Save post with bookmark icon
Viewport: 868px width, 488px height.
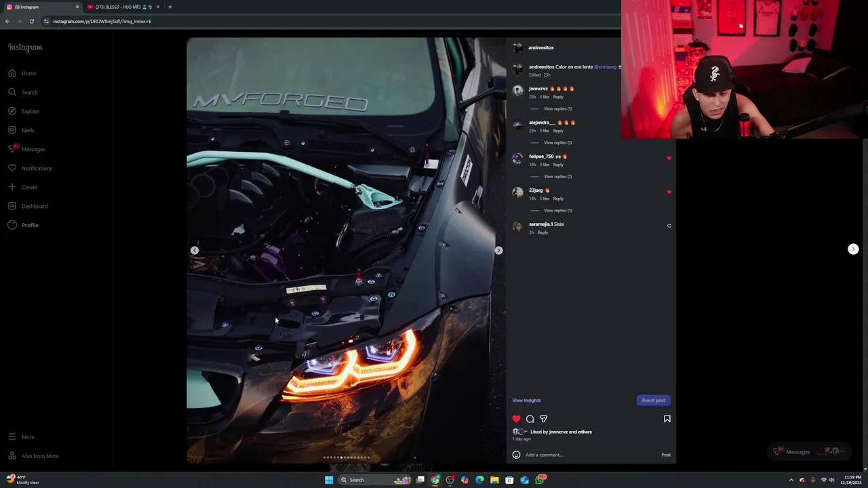point(667,419)
